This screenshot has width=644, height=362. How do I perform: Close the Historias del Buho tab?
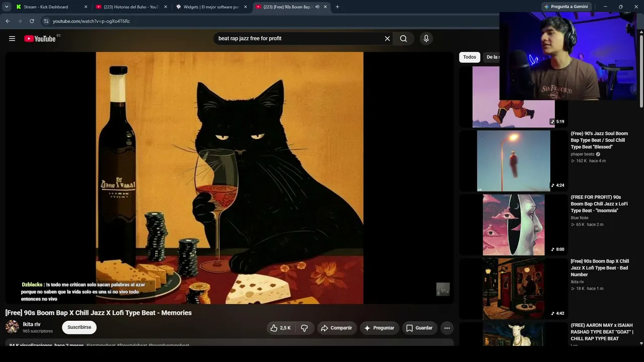pos(166,7)
